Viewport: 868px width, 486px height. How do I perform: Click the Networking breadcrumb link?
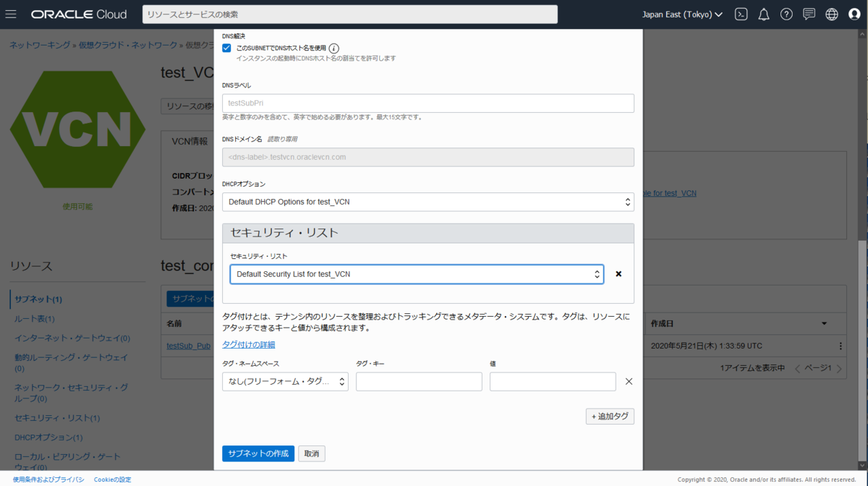tap(40, 45)
